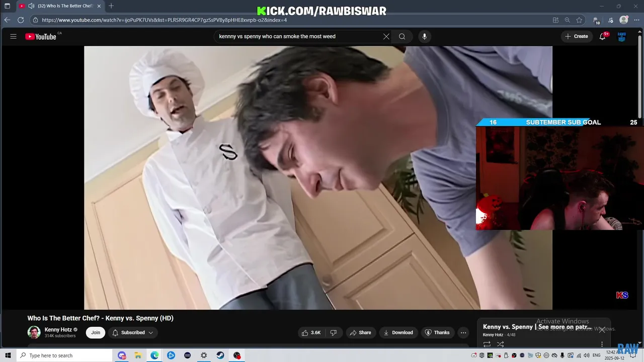Start voice search with the microphone
The height and width of the screenshot is (362, 644).
click(x=425, y=36)
